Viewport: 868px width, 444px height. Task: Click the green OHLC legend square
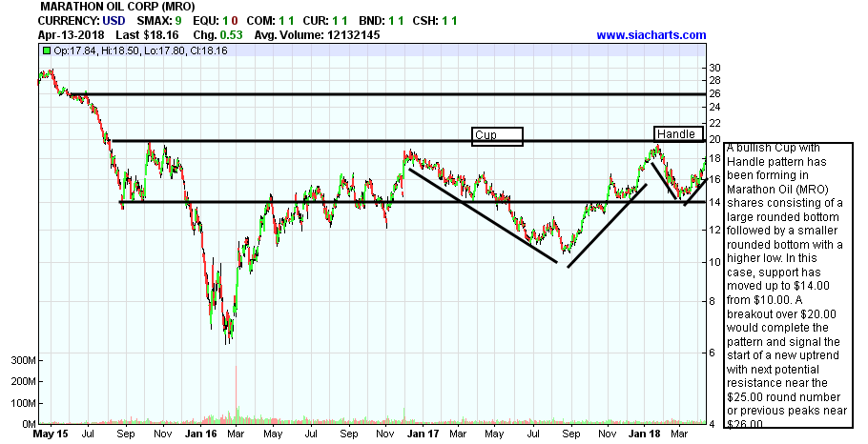[46, 50]
